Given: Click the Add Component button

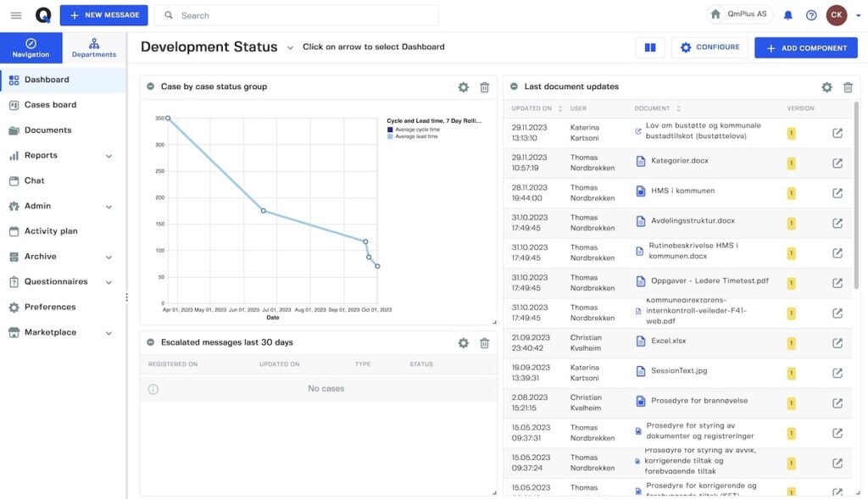Looking at the screenshot, I should [x=805, y=48].
